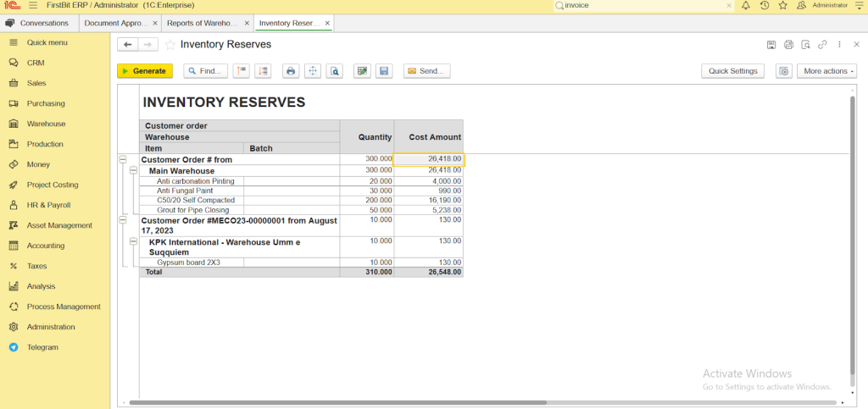Expand all groups toolbar icon
Viewport: 868px width, 409px height.
(263, 71)
